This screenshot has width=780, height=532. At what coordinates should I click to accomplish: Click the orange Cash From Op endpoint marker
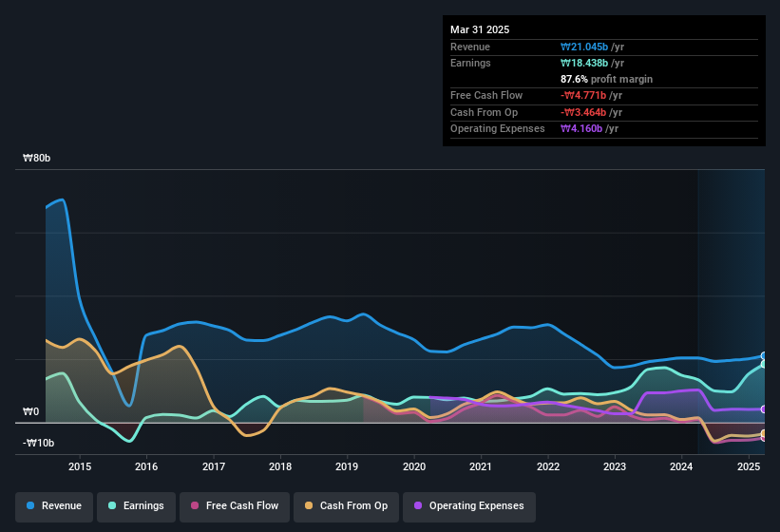764,433
